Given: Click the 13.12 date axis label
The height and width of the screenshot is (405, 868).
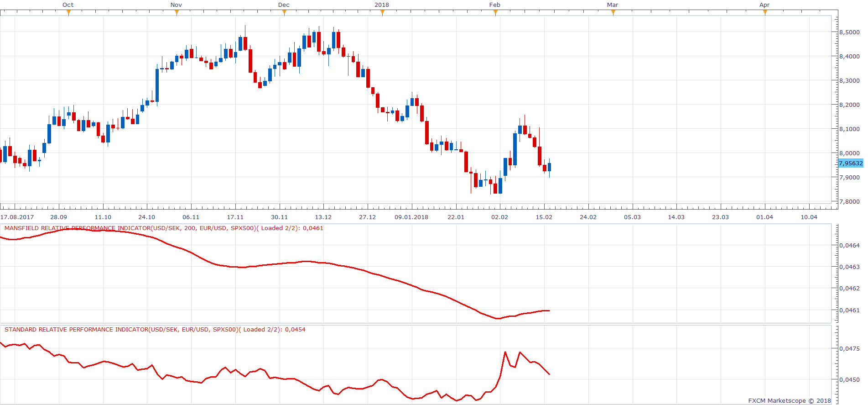Looking at the screenshot, I should point(323,217).
